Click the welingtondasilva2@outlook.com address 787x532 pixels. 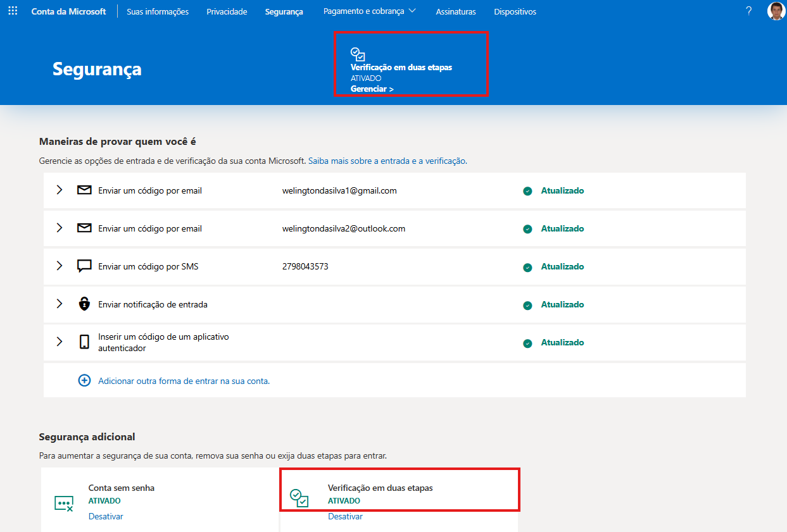coord(344,228)
